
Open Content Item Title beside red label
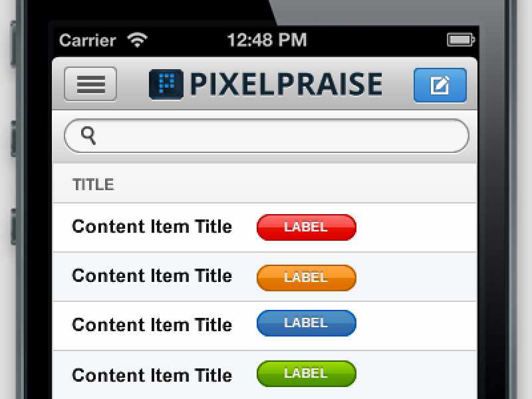tap(152, 227)
